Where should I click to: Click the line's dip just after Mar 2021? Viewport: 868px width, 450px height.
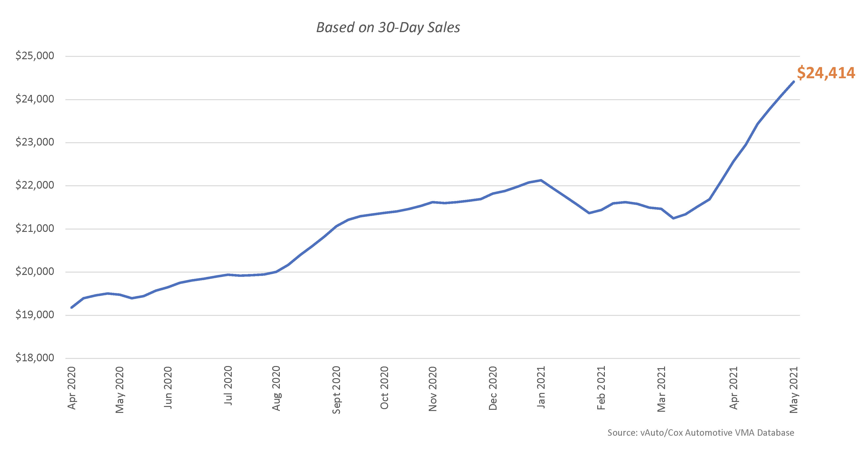(x=673, y=218)
